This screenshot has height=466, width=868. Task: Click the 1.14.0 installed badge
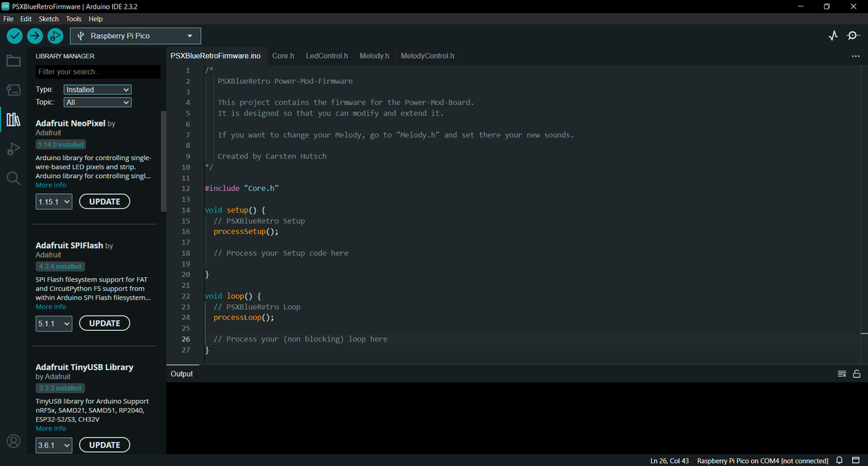click(x=61, y=145)
